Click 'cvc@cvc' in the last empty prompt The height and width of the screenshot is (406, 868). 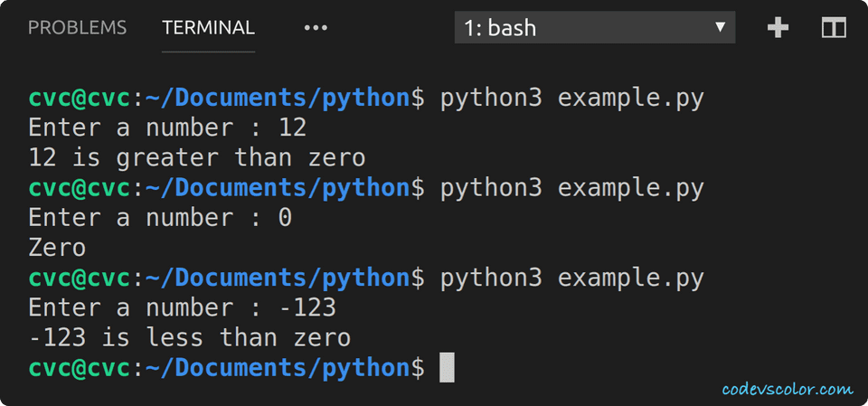point(80,368)
